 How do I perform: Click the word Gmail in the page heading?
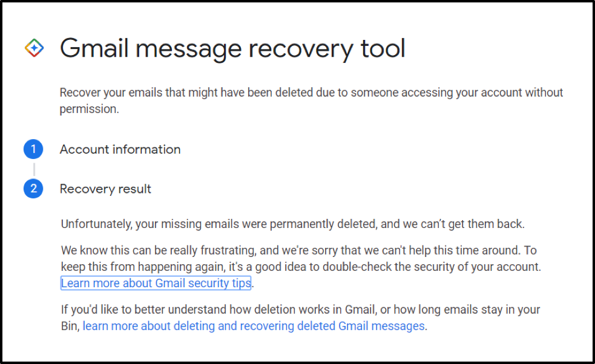96,48
